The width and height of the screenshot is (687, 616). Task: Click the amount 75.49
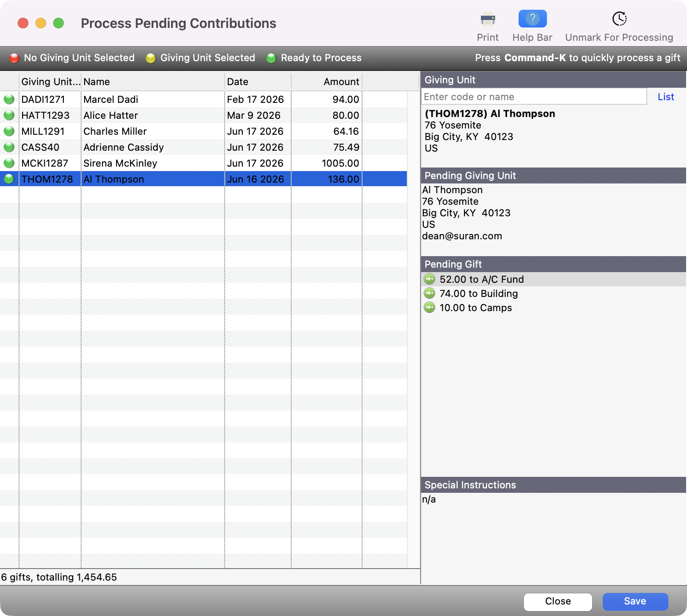point(346,147)
